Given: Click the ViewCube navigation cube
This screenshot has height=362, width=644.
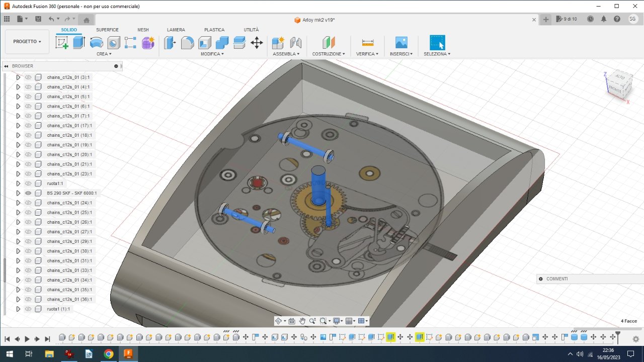Looking at the screenshot, I should pyautogui.click(x=619, y=86).
